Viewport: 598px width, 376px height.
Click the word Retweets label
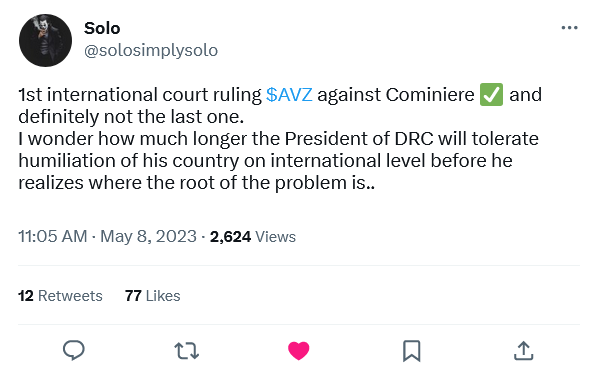pyautogui.click(x=70, y=296)
